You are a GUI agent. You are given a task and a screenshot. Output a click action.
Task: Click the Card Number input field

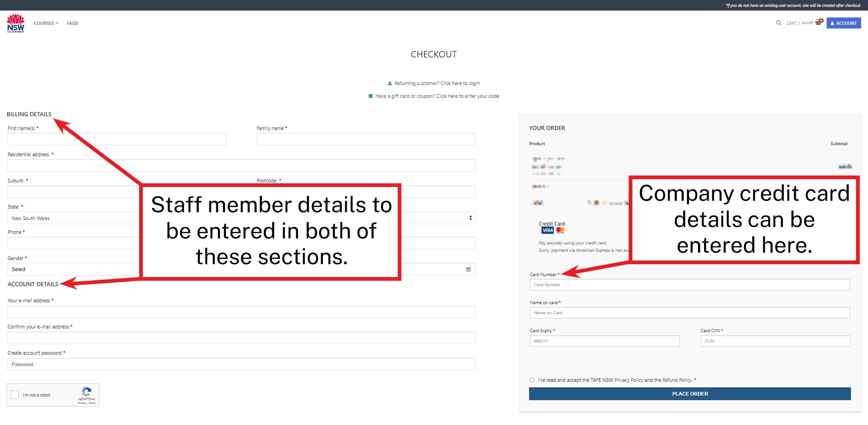pyautogui.click(x=689, y=285)
